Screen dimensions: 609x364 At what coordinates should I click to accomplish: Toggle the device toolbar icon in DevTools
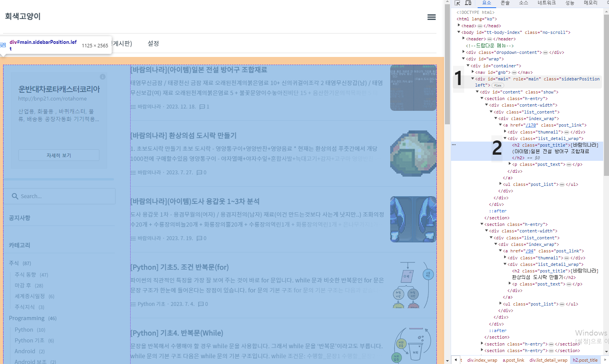tap(468, 3)
